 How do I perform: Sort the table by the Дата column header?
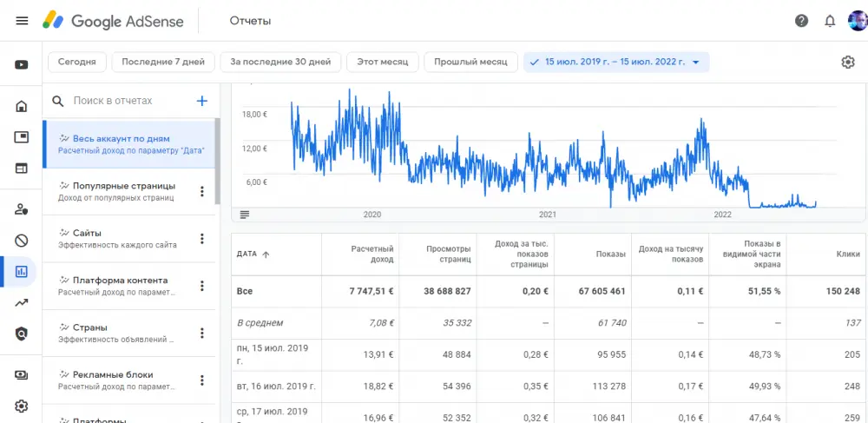tap(253, 254)
